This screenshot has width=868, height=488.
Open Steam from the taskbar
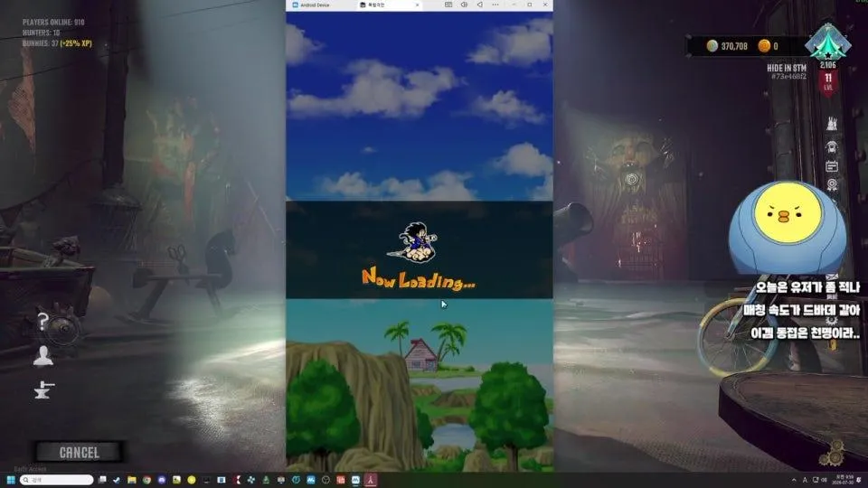(x=117, y=480)
